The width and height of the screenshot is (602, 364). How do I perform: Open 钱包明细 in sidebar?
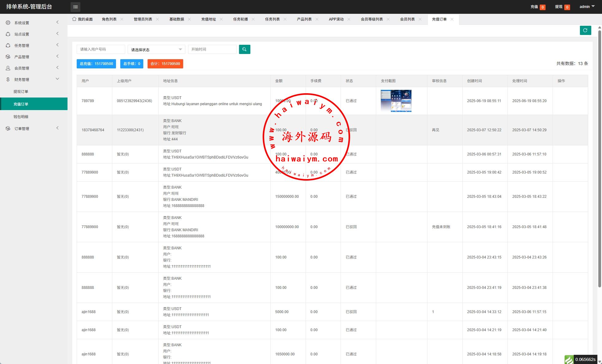tap(21, 117)
